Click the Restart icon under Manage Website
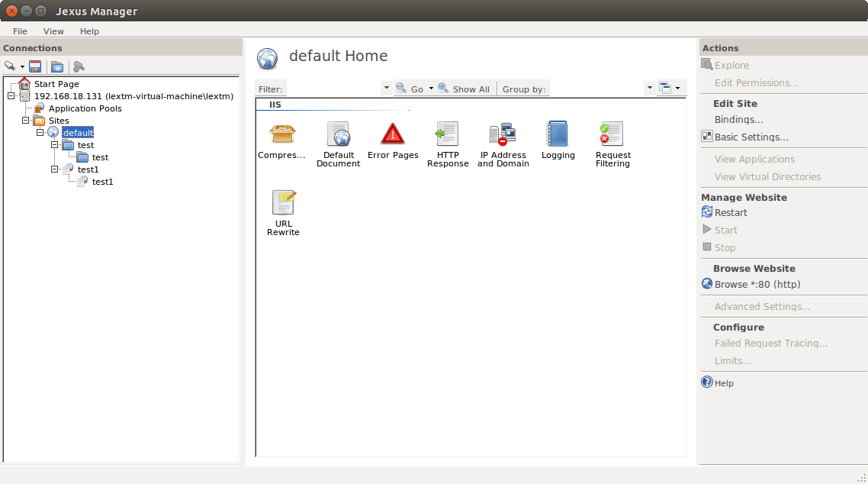 pos(707,211)
